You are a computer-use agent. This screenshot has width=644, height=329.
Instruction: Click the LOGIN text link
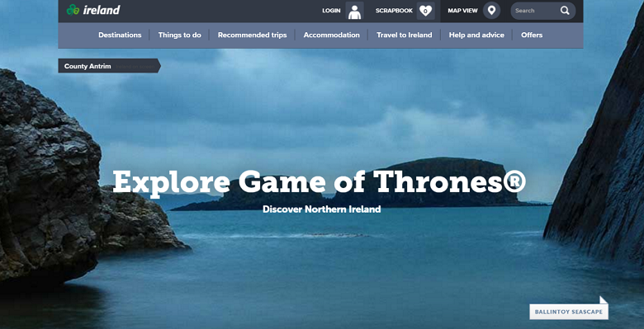point(331,11)
